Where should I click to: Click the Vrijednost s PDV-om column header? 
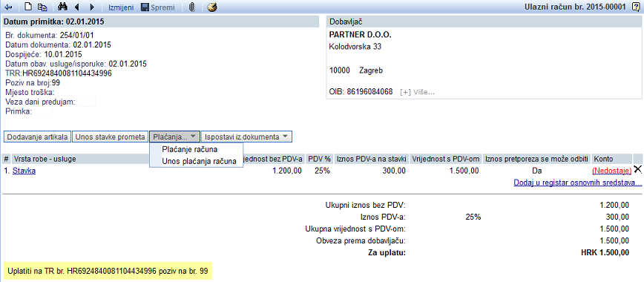[446, 159]
